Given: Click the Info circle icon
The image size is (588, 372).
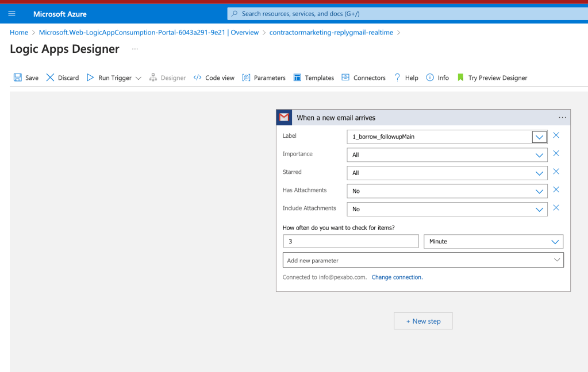Looking at the screenshot, I should pyautogui.click(x=430, y=77).
